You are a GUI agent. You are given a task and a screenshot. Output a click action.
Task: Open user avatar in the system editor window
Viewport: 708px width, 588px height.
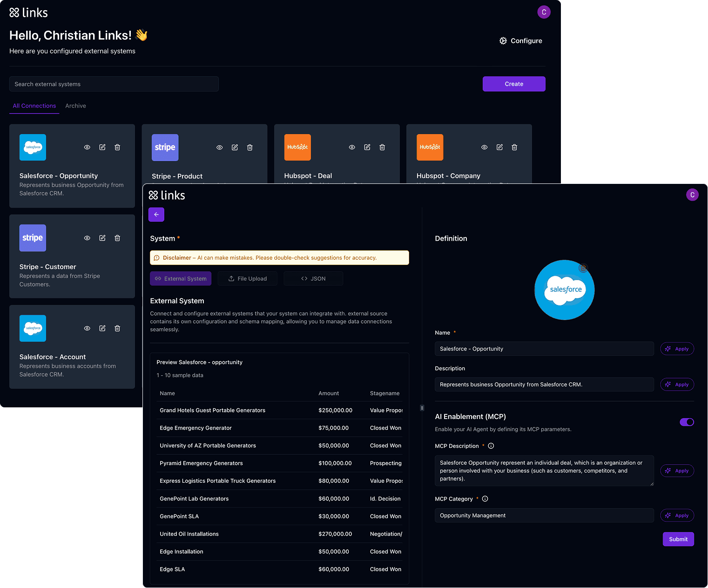[x=692, y=195]
